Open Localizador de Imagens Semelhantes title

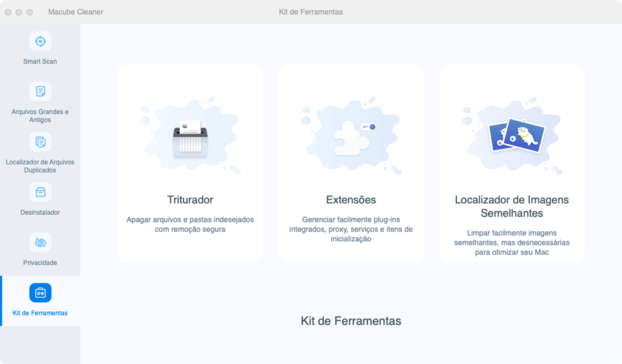pyautogui.click(x=511, y=206)
